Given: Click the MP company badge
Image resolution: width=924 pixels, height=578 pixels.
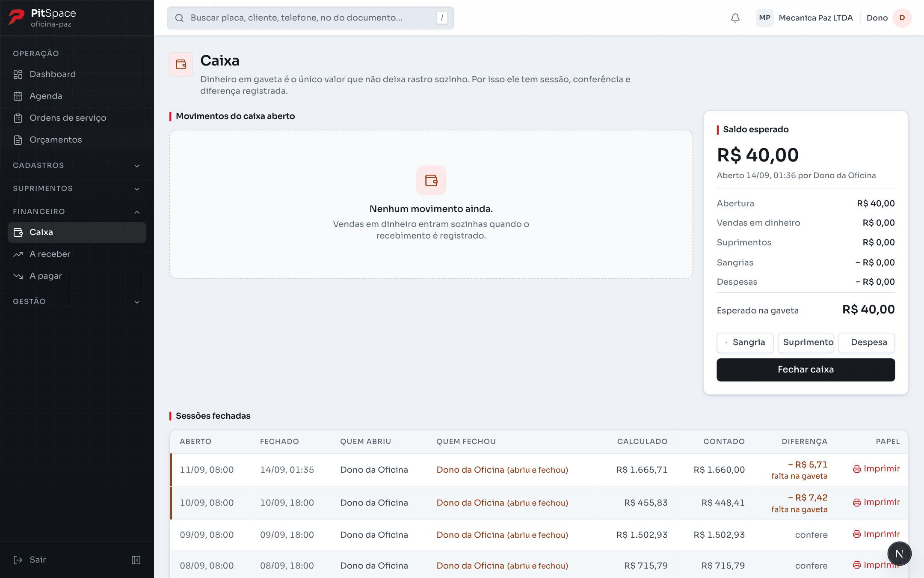Looking at the screenshot, I should pyautogui.click(x=764, y=18).
